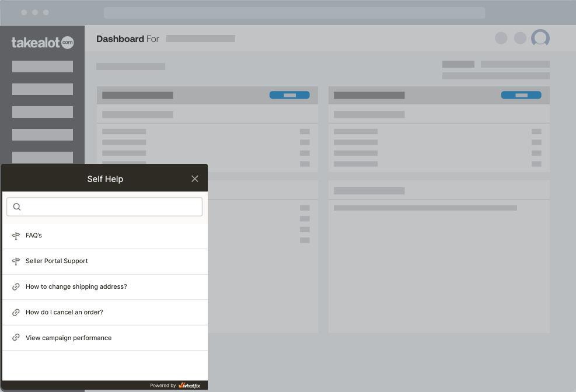576x392 pixels.
Task: Select the first sidebar navigation item
Action: (43, 66)
